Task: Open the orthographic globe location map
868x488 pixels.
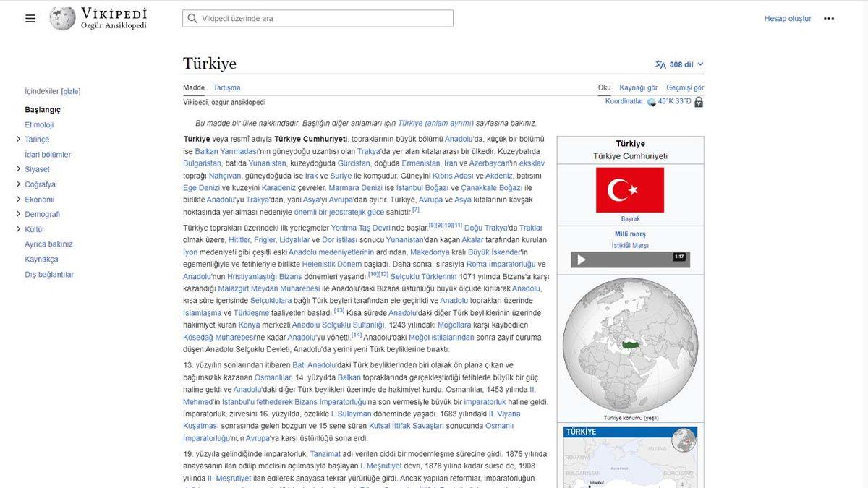Action: click(x=629, y=345)
